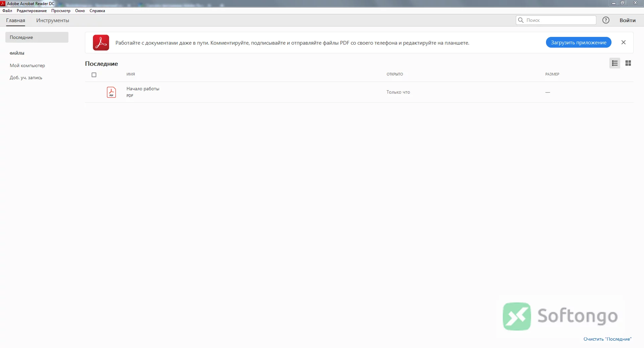The width and height of the screenshot is (644, 348).
Task: Focus the Поиск search field
Action: point(556,20)
